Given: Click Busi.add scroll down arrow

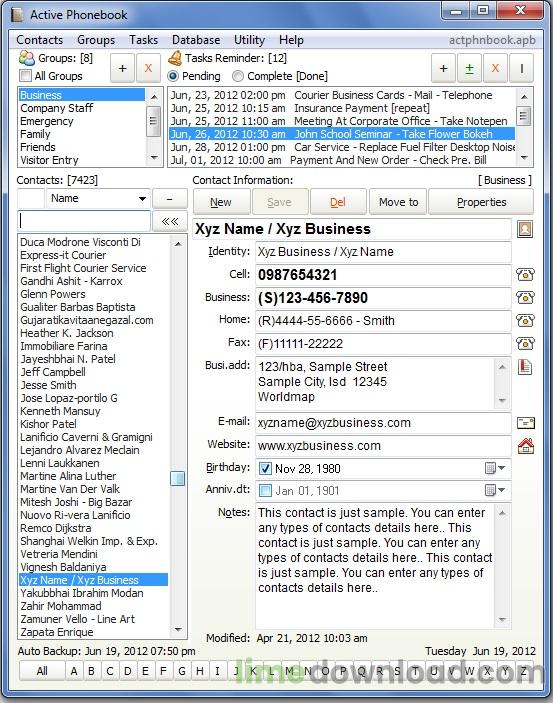Looking at the screenshot, I should pos(502,401).
